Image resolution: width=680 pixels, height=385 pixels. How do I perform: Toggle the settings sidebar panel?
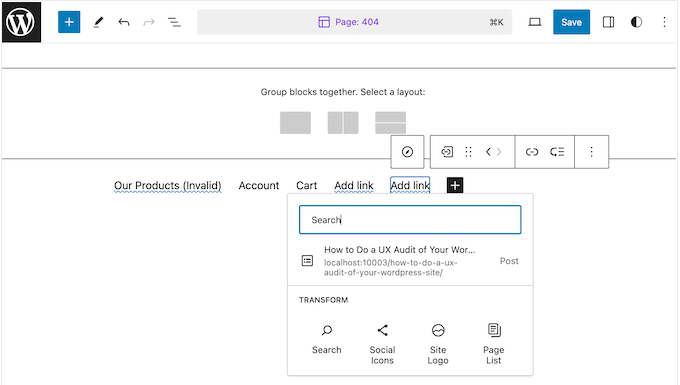click(608, 22)
